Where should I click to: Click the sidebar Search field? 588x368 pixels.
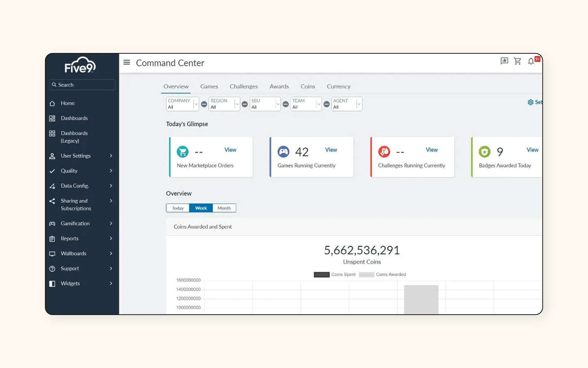click(x=82, y=85)
